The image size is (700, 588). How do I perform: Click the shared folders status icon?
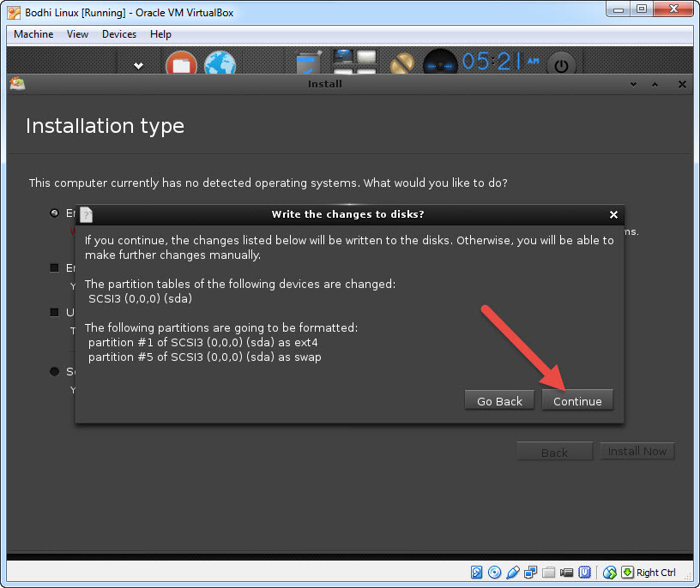pyautogui.click(x=549, y=572)
